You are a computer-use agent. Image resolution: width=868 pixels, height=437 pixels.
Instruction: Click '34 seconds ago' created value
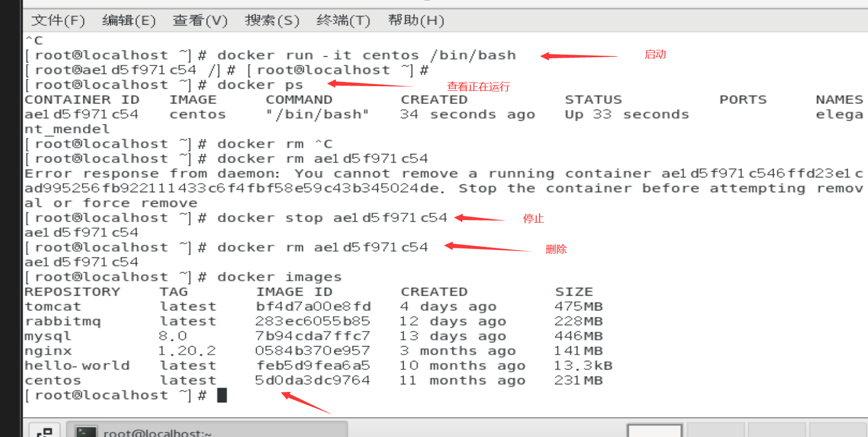point(467,115)
